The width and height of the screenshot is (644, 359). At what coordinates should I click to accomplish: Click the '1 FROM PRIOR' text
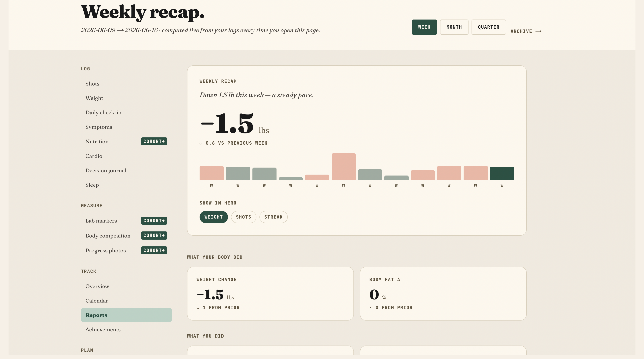point(221,307)
